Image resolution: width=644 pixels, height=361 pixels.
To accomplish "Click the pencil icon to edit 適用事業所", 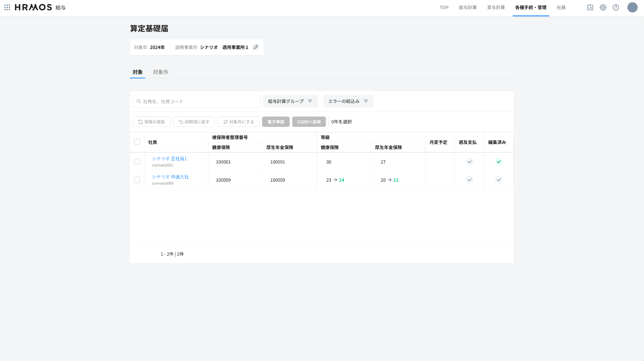I will [x=256, y=47].
